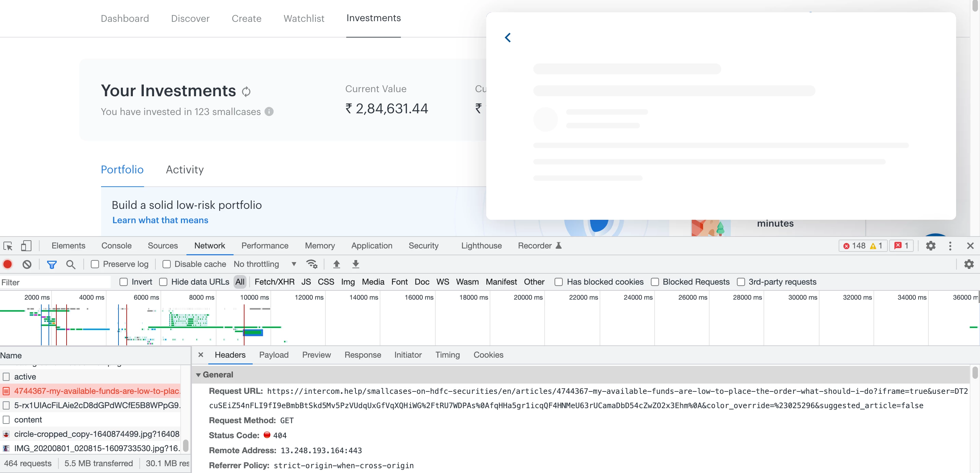Close the request details pane

201,355
